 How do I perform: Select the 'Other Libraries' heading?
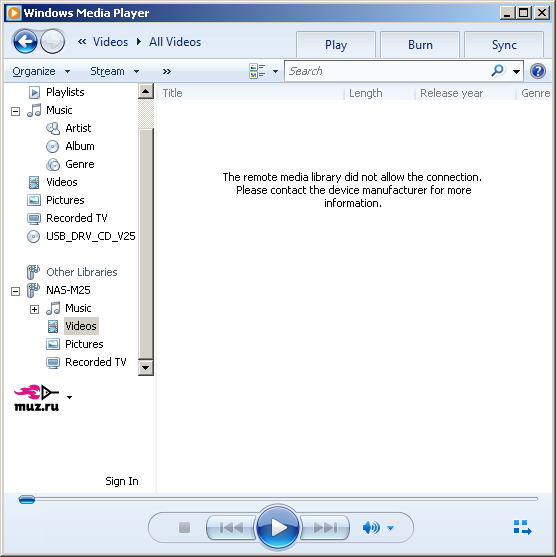coord(82,272)
